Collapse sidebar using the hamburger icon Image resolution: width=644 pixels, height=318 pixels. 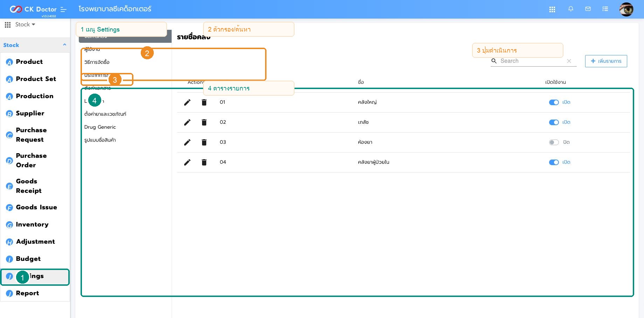(63, 9)
